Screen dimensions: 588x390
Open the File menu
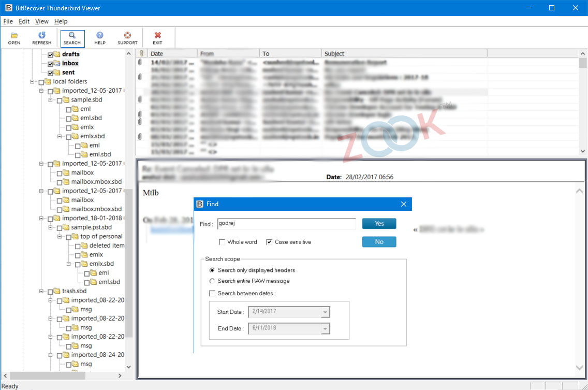click(x=8, y=21)
